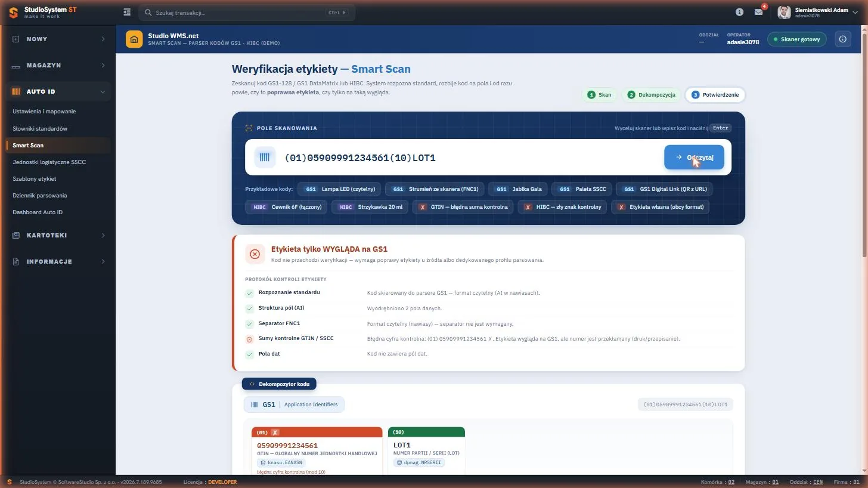Screen dimensions: 868x488
Task: Load sample GS1 Digital Link (QR z URL)
Action: [x=664, y=189]
